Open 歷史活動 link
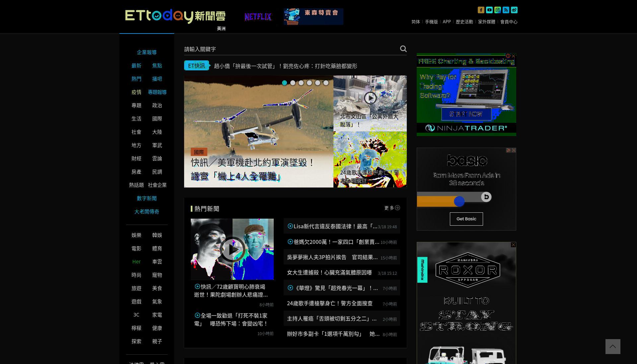The image size is (637, 364). [464, 22]
